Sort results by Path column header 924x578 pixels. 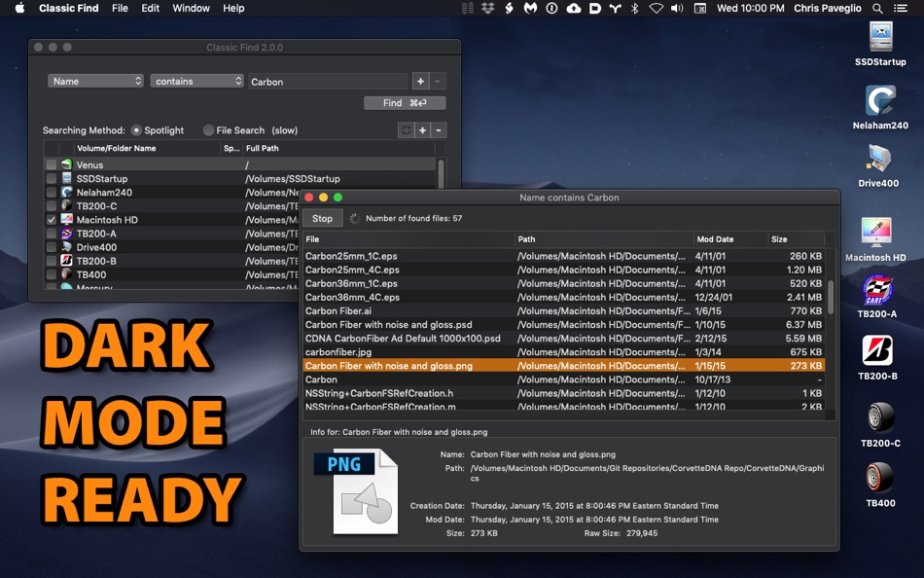point(604,238)
